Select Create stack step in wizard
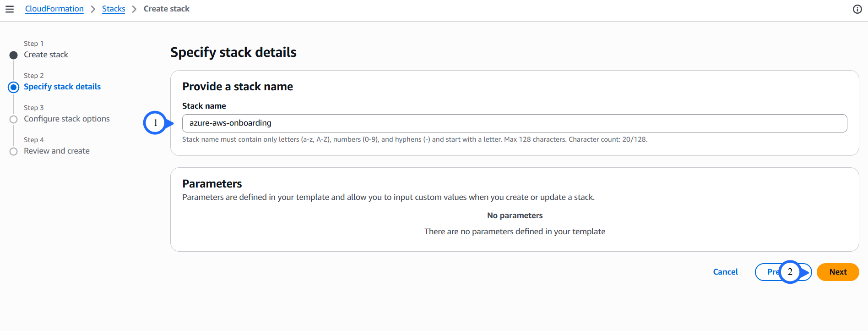The width and height of the screenshot is (868, 331). (46, 55)
